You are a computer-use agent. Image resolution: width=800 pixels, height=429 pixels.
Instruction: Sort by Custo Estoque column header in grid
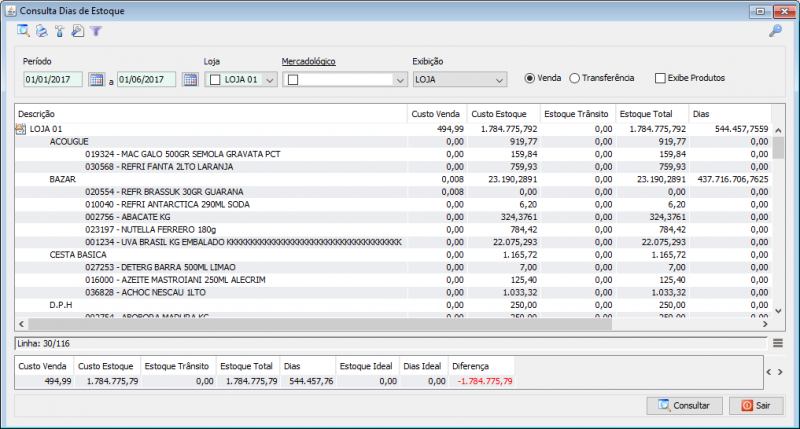[504, 114]
